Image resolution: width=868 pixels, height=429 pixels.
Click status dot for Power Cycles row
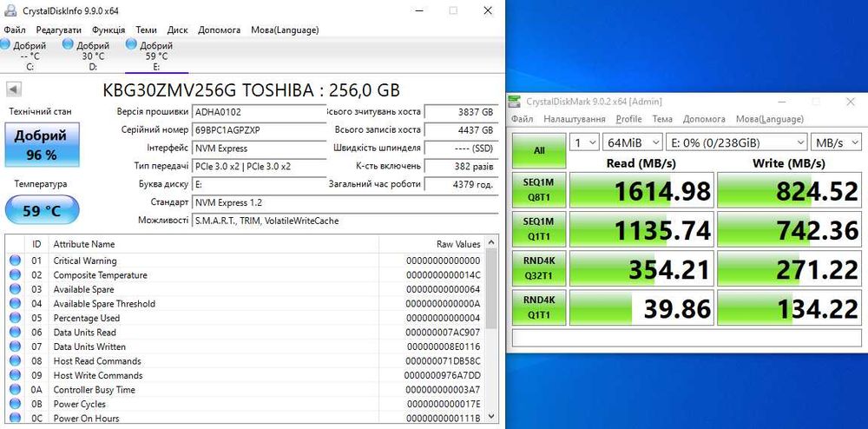15,404
